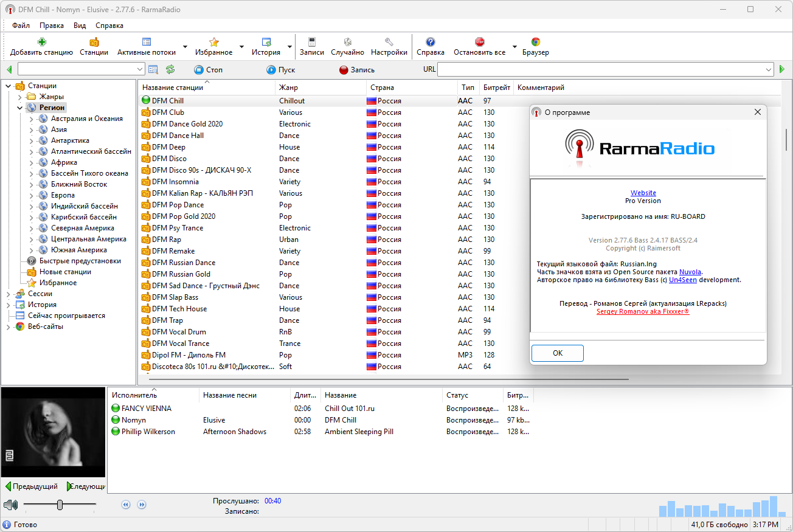Click the green refresh icon near search box

pos(170,69)
